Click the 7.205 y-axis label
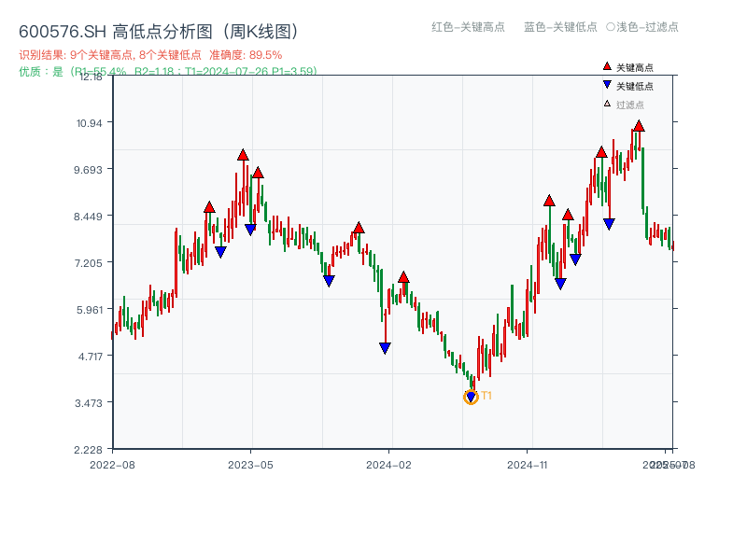Image resolution: width=747 pixels, height=560 pixels. click(x=88, y=263)
